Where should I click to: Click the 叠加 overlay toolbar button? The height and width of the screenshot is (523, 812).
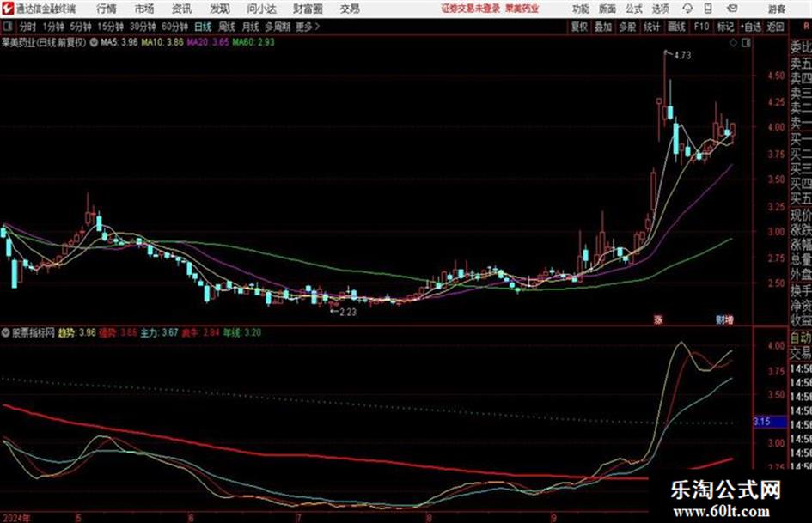click(x=603, y=27)
